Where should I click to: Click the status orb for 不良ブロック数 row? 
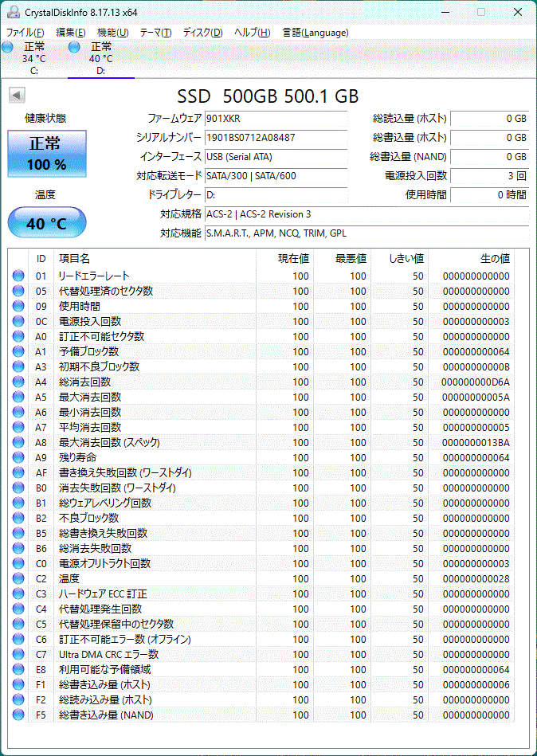click(18, 518)
